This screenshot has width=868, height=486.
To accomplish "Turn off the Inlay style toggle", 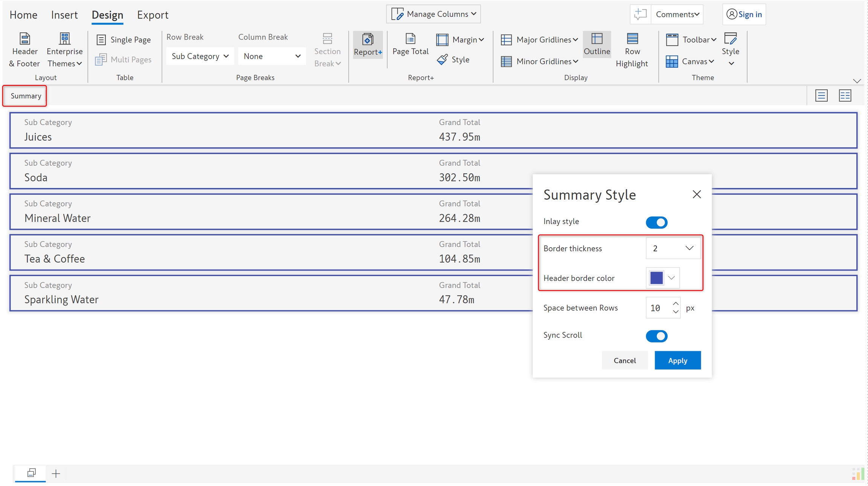I will [656, 222].
